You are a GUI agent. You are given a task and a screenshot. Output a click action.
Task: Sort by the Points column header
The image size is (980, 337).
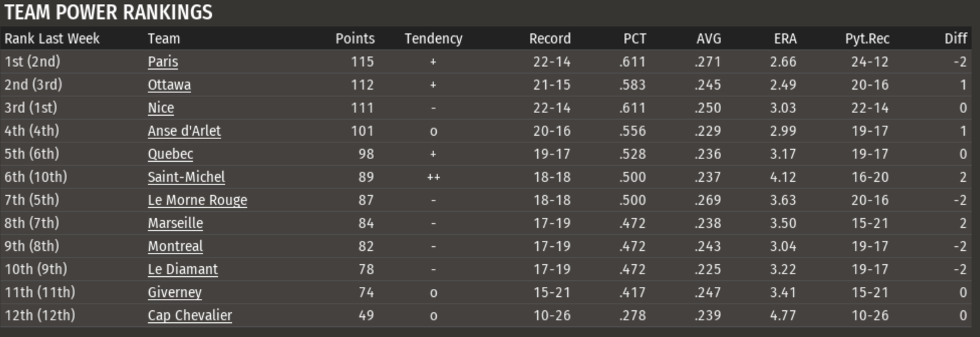click(x=355, y=39)
